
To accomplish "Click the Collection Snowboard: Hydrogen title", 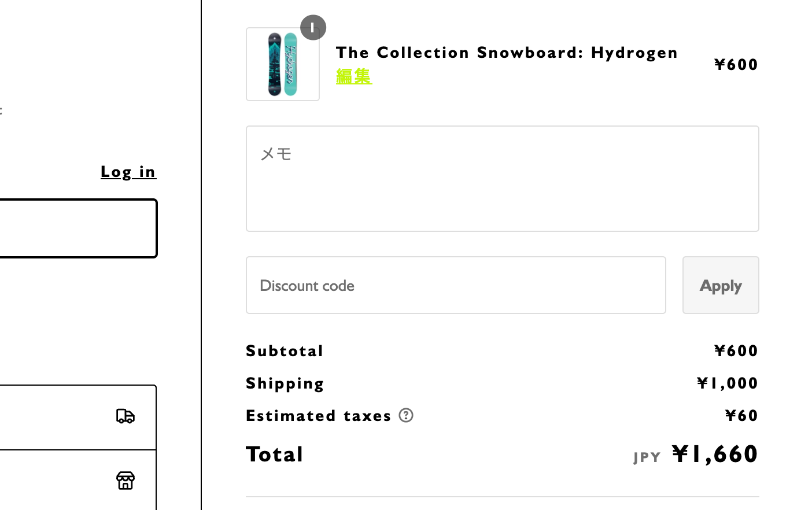I will coord(507,53).
